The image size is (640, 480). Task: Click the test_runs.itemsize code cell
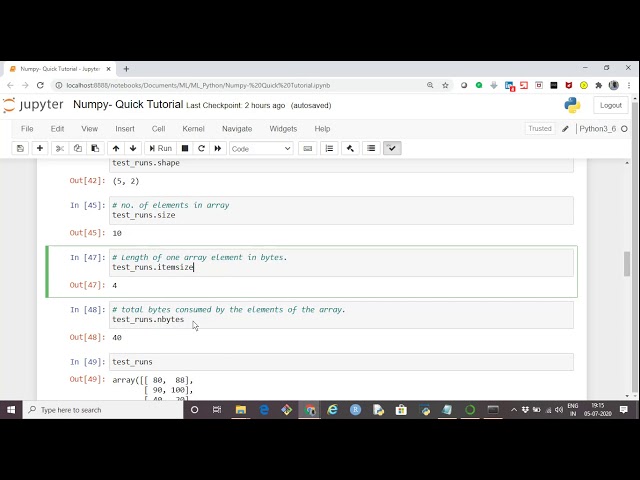tap(341, 262)
